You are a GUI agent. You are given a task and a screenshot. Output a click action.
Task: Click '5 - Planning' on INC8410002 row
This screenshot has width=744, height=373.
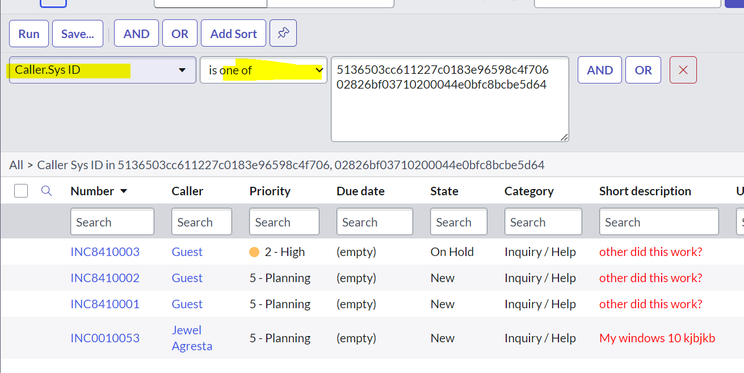coord(280,278)
